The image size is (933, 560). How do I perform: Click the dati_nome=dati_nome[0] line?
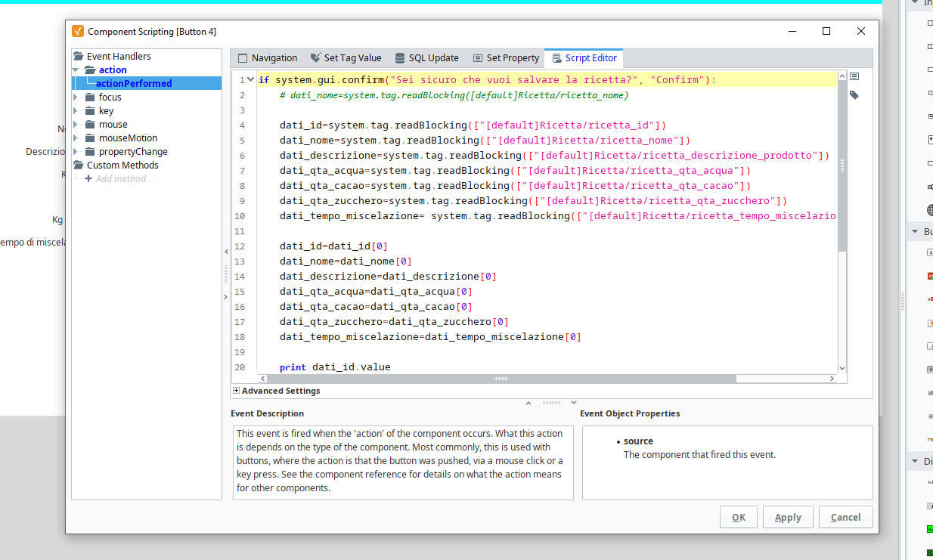(346, 261)
